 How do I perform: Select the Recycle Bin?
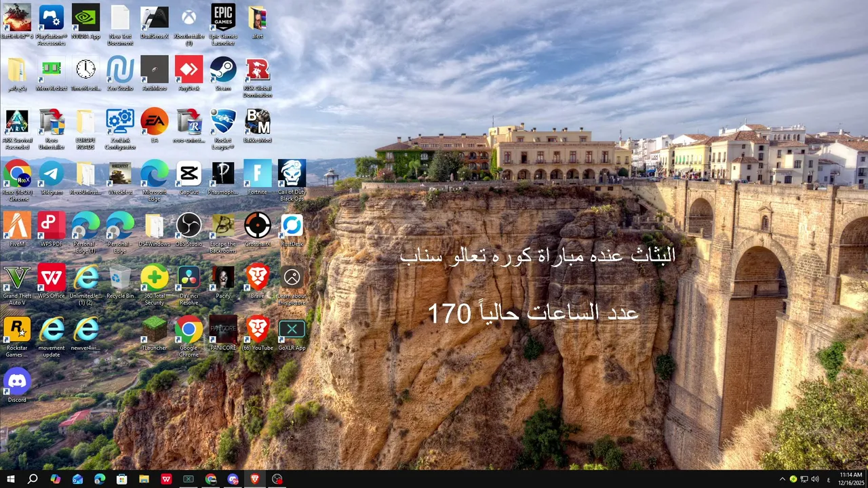click(120, 283)
